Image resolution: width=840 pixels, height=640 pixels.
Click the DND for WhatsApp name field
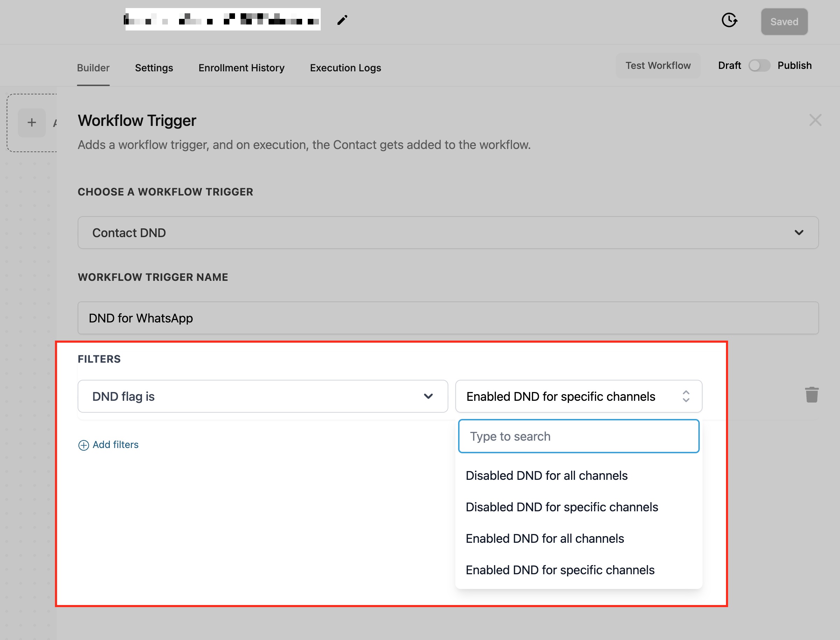pyautogui.click(x=448, y=318)
